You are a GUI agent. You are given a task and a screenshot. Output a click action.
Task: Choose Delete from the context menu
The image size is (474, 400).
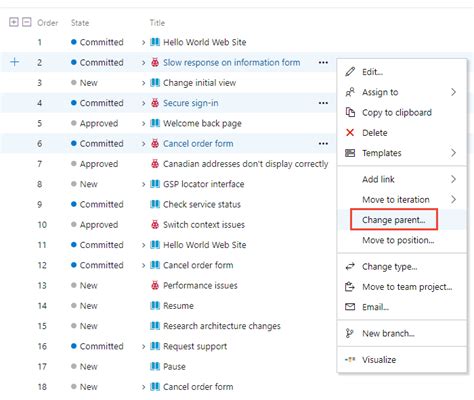pos(402,133)
